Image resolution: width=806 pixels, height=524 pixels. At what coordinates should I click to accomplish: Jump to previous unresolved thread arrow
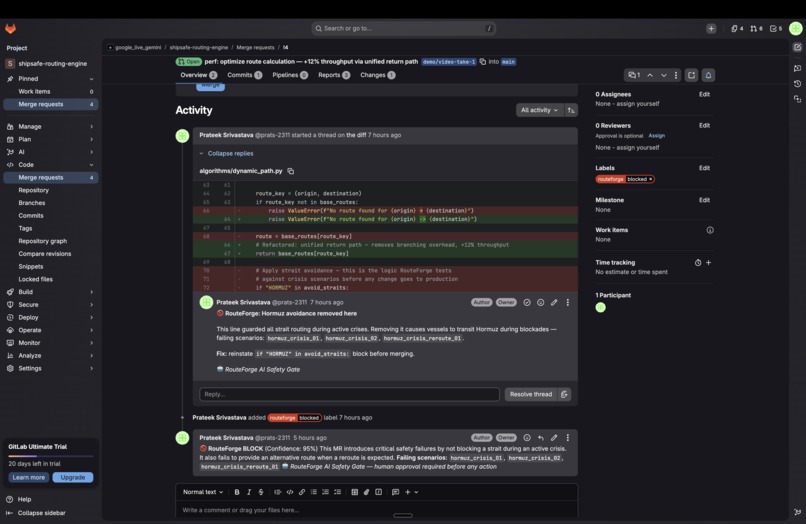tap(650, 75)
